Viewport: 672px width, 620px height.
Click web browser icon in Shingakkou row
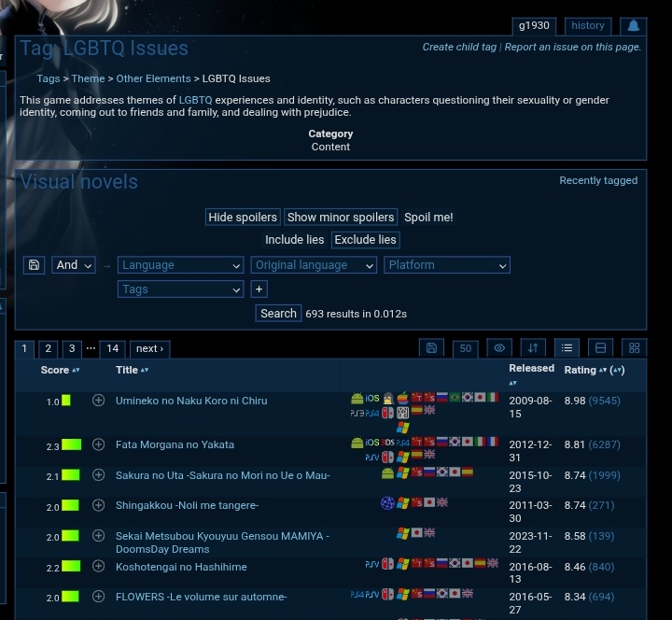click(x=387, y=503)
